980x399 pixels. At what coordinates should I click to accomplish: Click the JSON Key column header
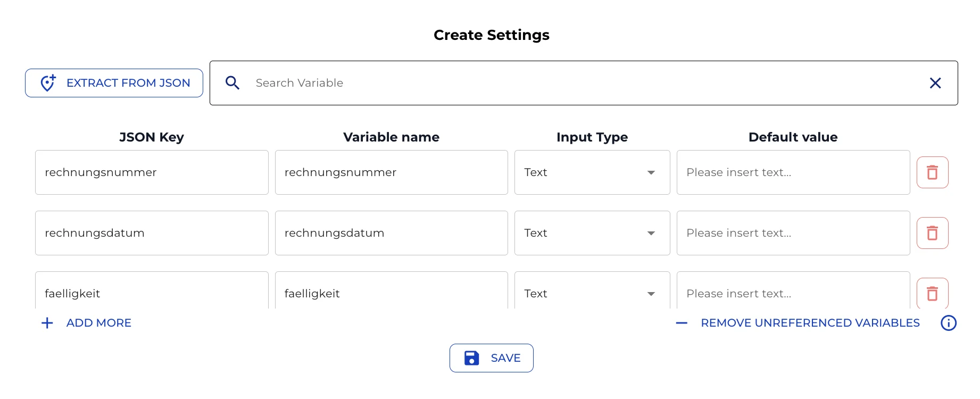152,137
